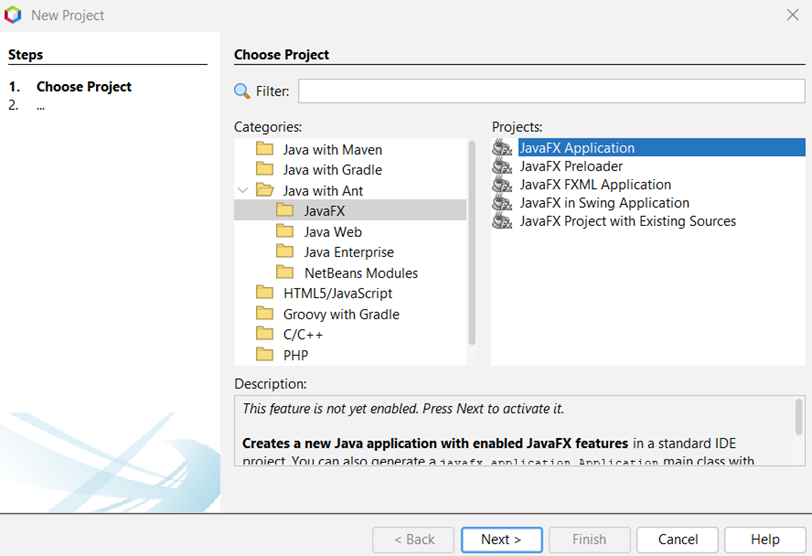This screenshot has height=556, width=812.
Task: Select the PHP category
Action: [296, 356]
